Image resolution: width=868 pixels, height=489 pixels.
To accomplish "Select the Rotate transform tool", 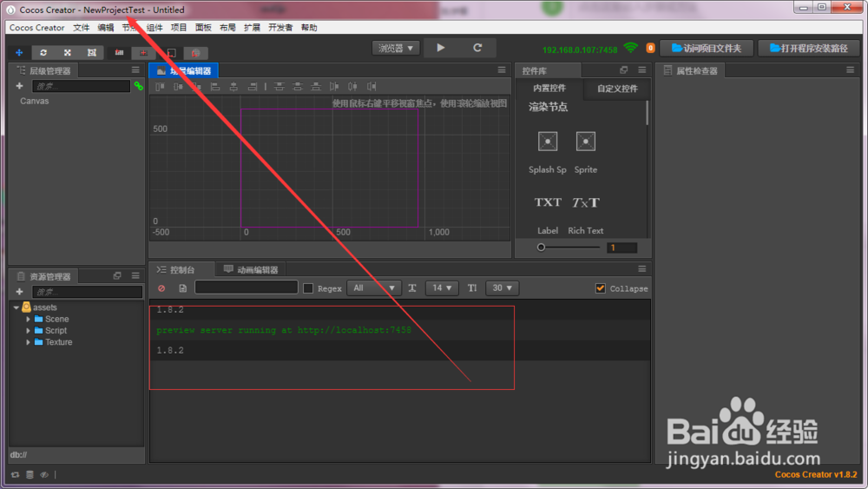I will tap(43, 53).
